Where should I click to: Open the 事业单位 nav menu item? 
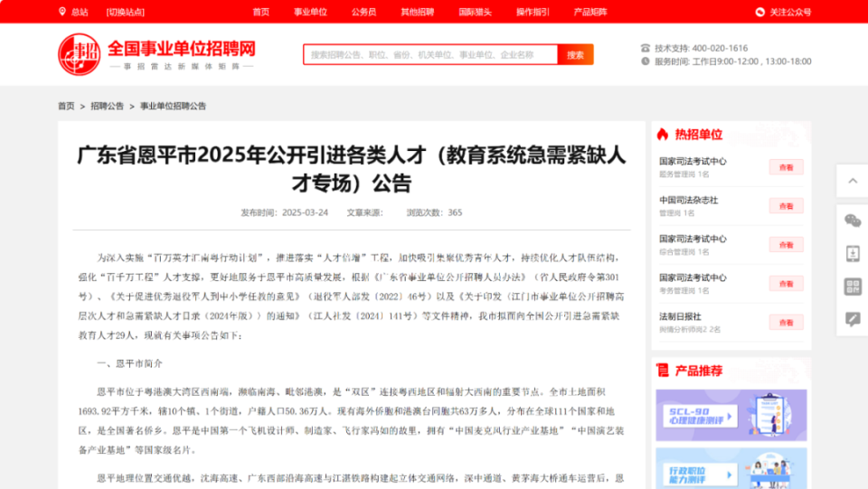coord(310,12)
